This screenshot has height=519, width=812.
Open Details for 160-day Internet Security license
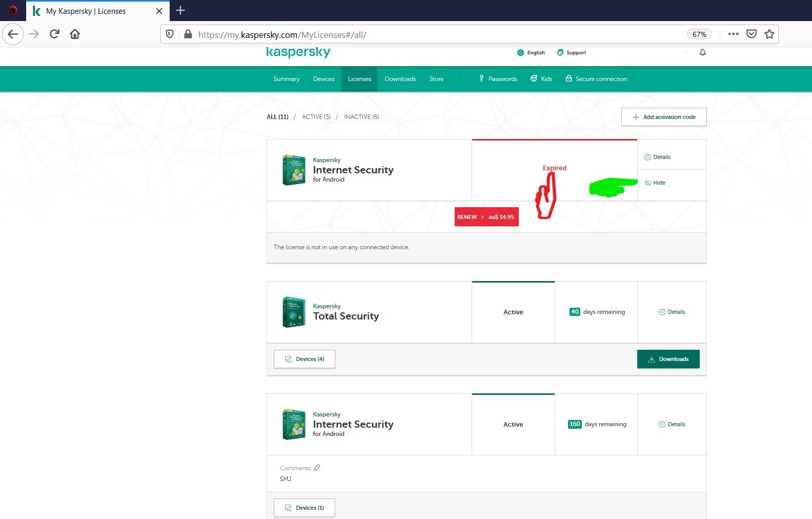pyautogui.click(x=672, y=424)
